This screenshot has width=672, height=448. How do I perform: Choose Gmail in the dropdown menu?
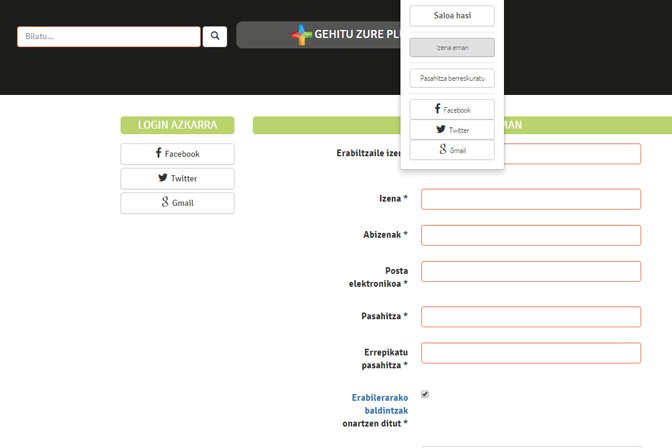452,150
